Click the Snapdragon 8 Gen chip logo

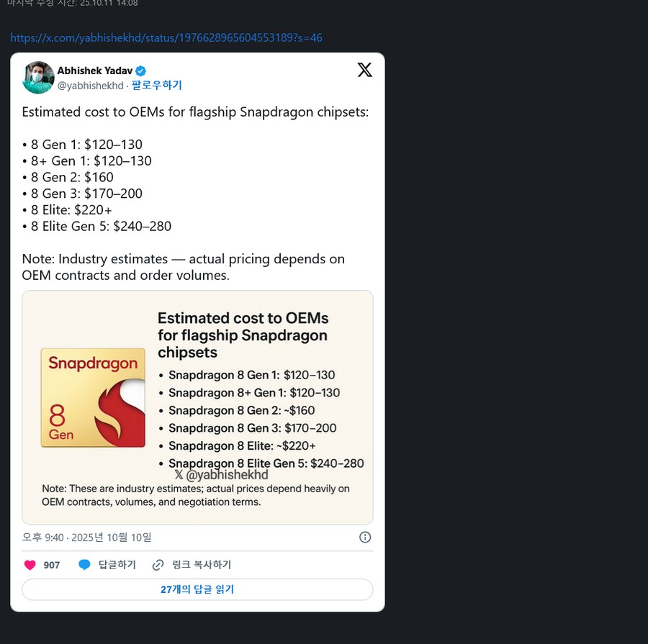pos(93,397)
